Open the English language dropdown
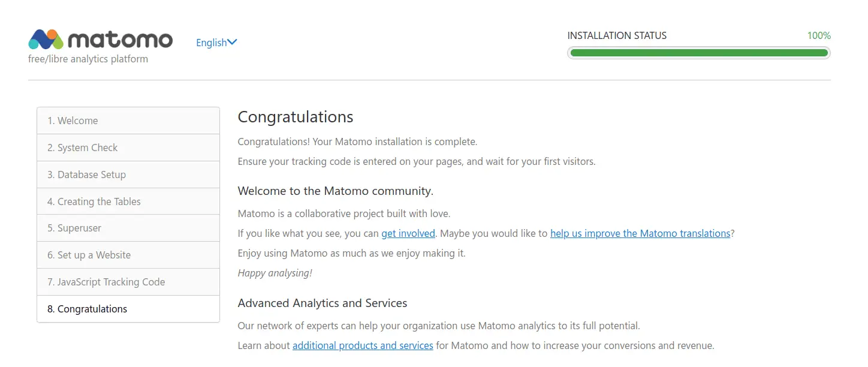The height and width of the screenshot is (367, 868). pyautogui.click(x=216, y=43)
